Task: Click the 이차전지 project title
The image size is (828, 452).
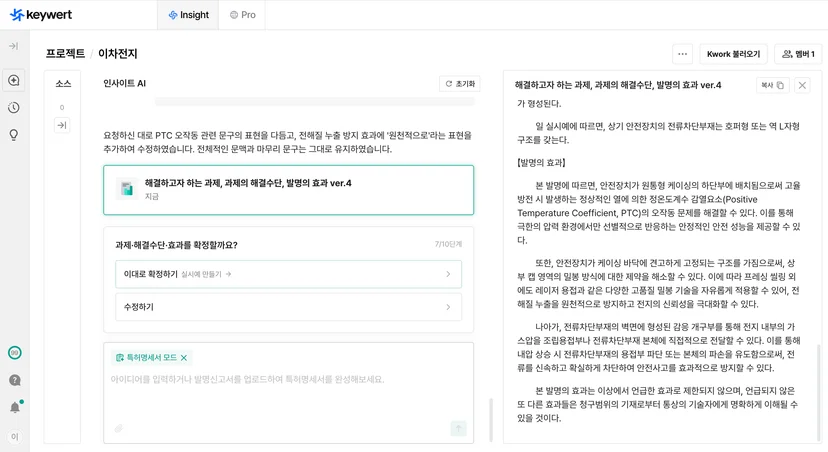Action: point(118,53)
